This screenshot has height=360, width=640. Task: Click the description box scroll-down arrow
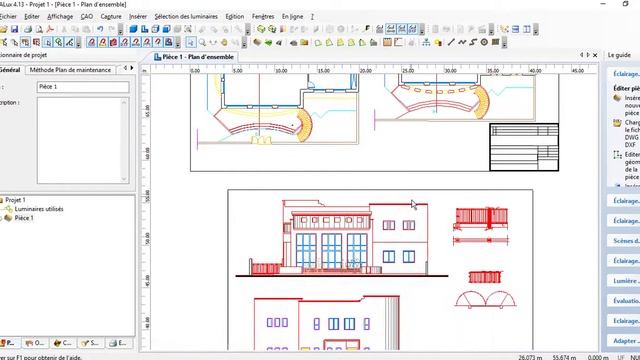[x=124, y=179]
